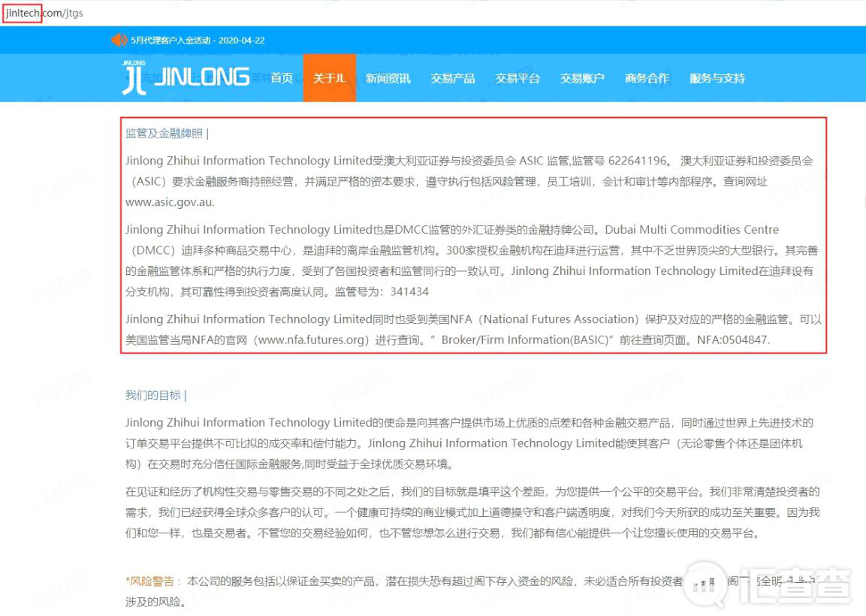The width and height of the screenshot is (866, 616).
Task: Click the JINLONG logo
Action: [186, 77]
